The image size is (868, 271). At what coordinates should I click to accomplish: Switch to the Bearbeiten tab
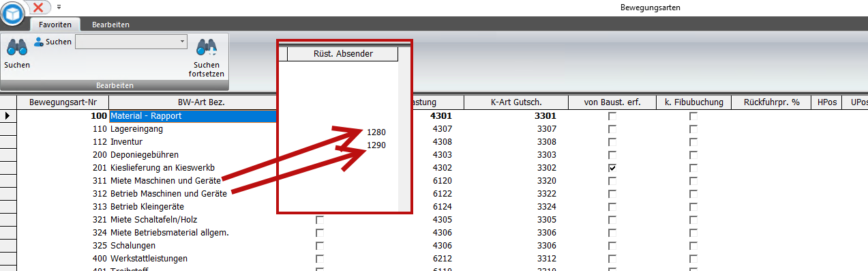pyautogui.click(x=110, y=25)
